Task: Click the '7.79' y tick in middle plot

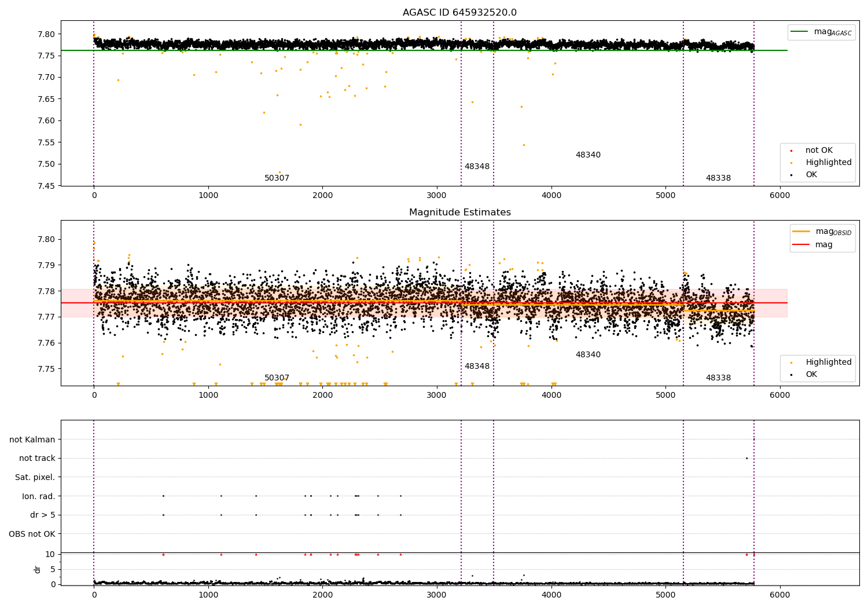Action: point(46,265)
